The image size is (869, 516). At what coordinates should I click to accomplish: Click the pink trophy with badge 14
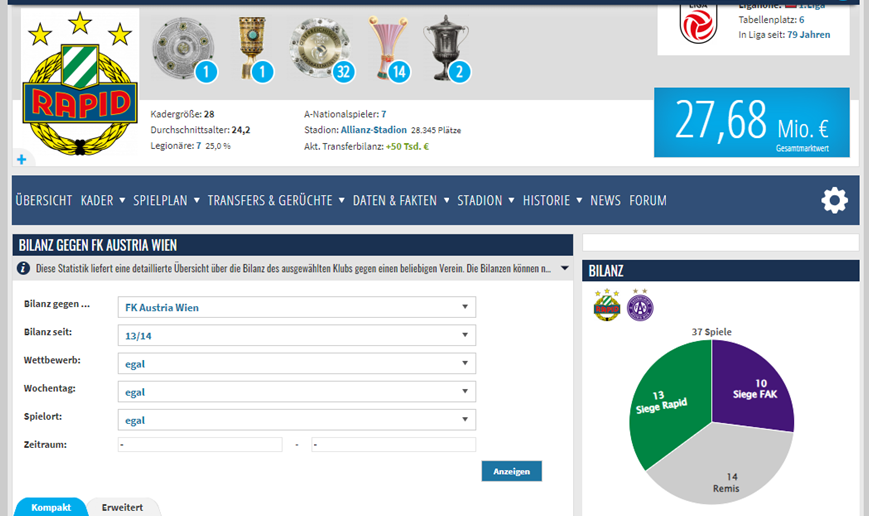point(389,48)
